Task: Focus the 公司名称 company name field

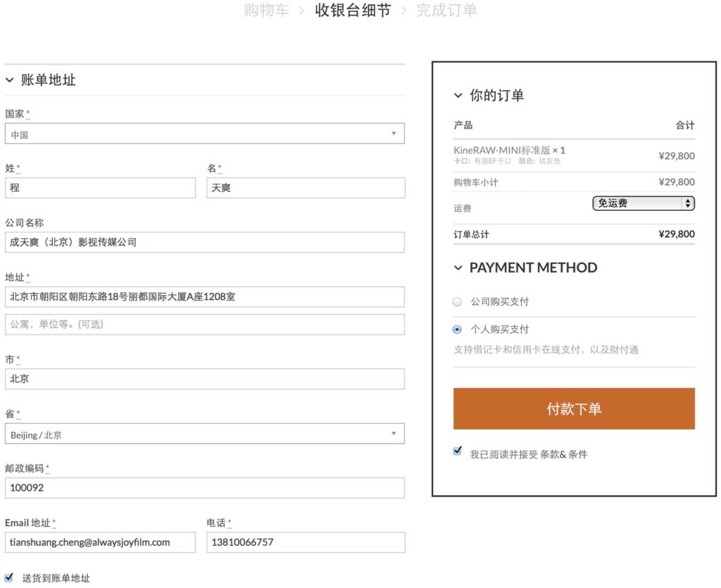Action: [x=204, y=242]
